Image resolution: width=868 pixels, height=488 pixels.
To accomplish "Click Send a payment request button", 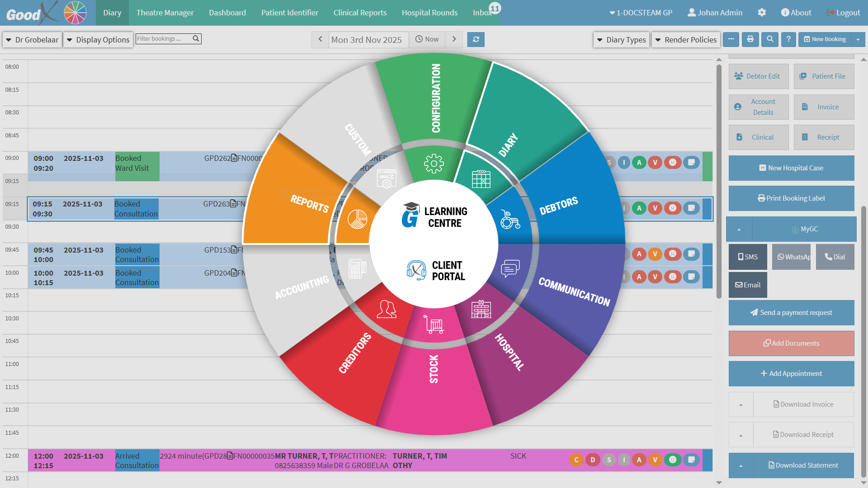I will tap(791, 313).
